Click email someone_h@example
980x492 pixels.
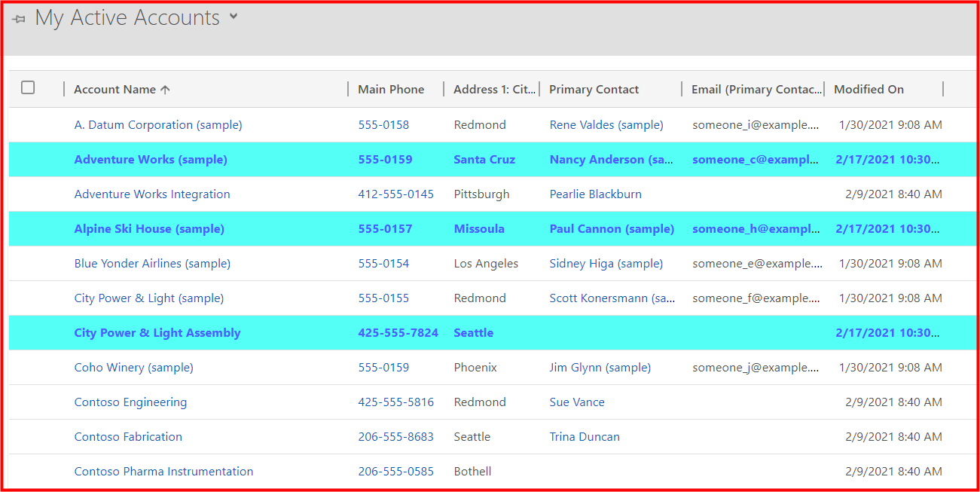(x=756, y=229)
